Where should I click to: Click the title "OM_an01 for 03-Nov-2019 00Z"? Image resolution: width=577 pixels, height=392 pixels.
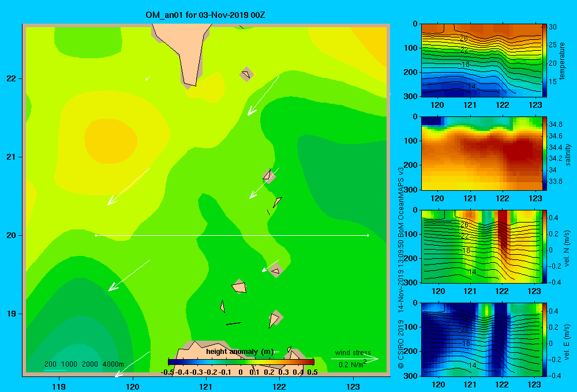click(x=205, y=15)
